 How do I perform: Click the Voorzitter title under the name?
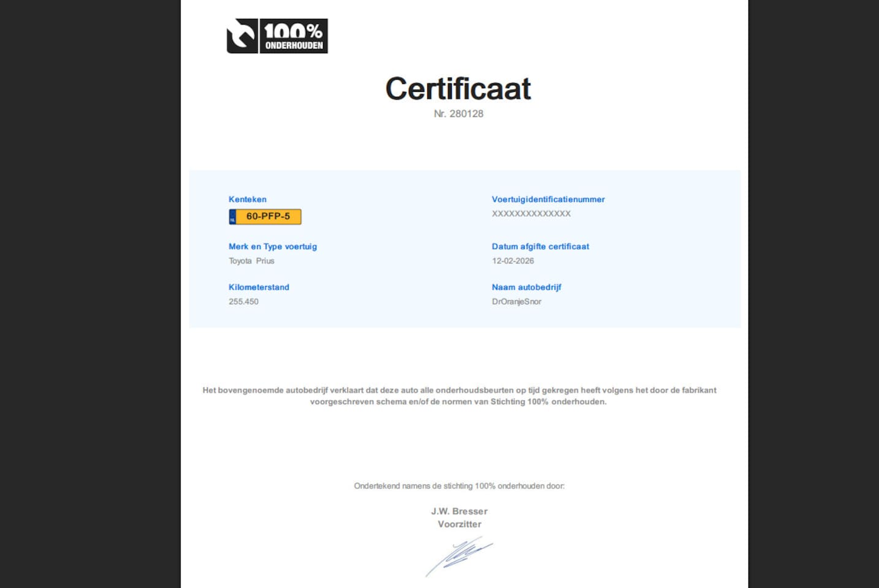[459, 524]
